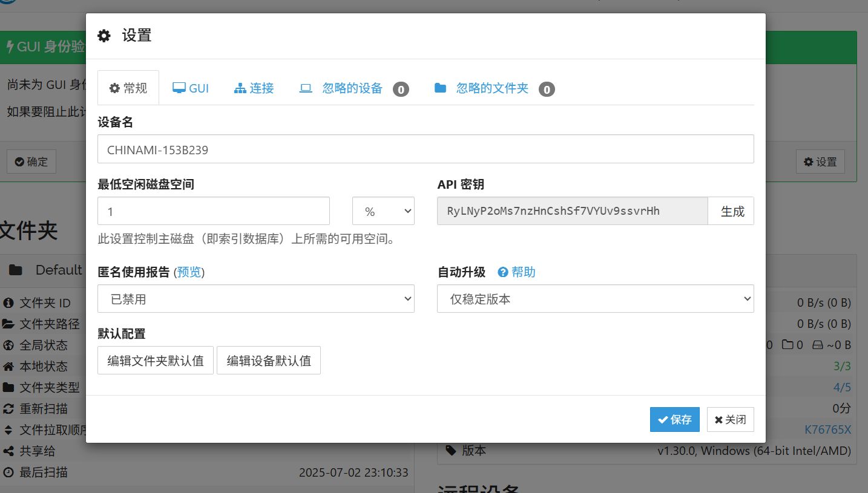868x493 pixels.
Task: Click the X icon in 关闭 button
Action: coord(718,420)
